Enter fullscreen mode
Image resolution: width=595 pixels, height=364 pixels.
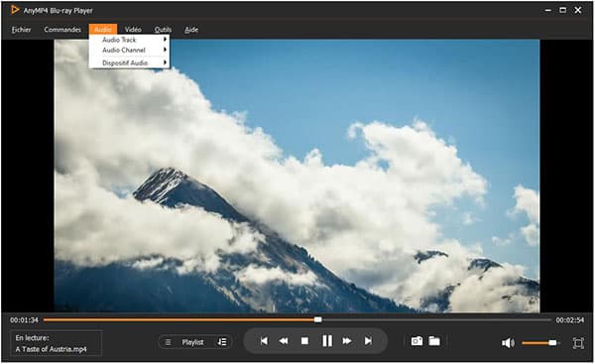[578, 343]
